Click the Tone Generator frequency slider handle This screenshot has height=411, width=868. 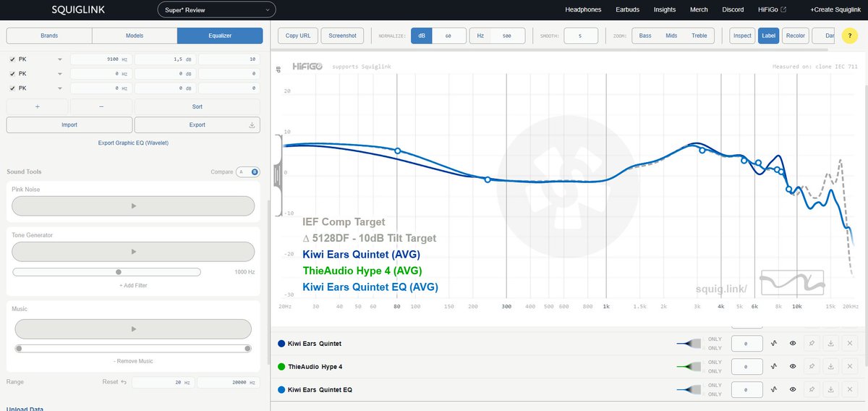(x=119, y=272)
